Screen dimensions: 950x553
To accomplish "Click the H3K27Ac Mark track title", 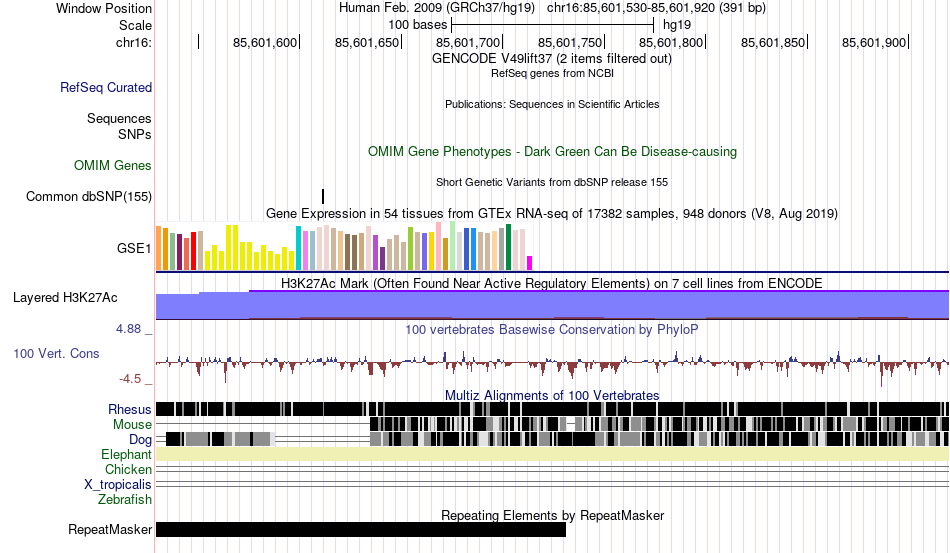I will click(552, 283).
